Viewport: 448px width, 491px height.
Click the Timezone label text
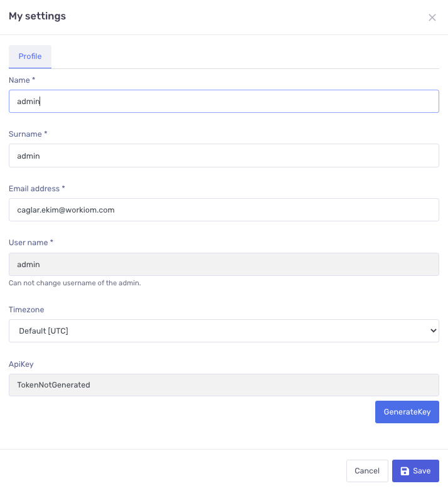pyautogui.click(x=26, y=310)
